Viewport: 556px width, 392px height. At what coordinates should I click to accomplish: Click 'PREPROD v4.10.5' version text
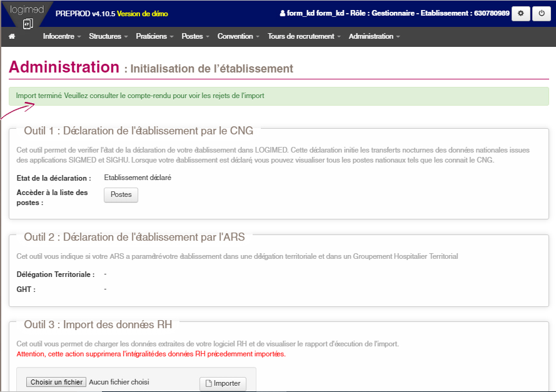click(x=86, y=14)
